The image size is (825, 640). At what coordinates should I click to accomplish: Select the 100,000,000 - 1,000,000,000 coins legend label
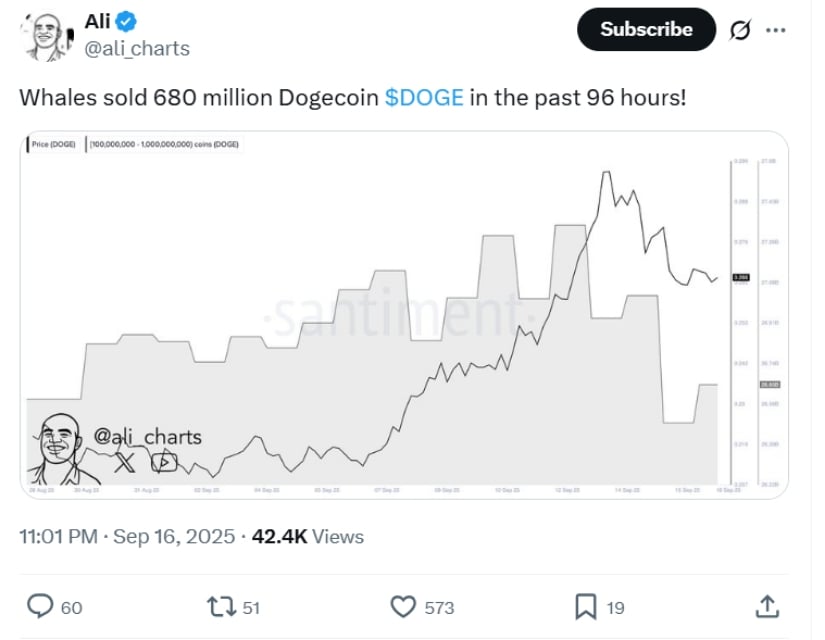click(x=165, y=144)
